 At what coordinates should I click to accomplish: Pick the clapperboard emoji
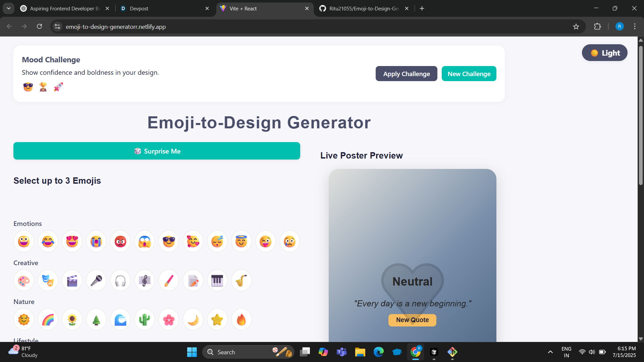(72, 281)
